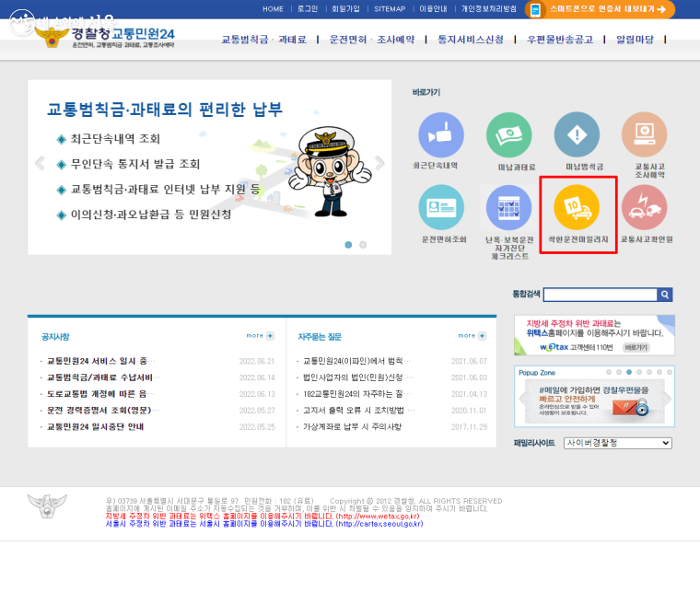Click the smartphone icon in orange banner
The height and width of the screenshot is (592, 700).
pos(535,10)
